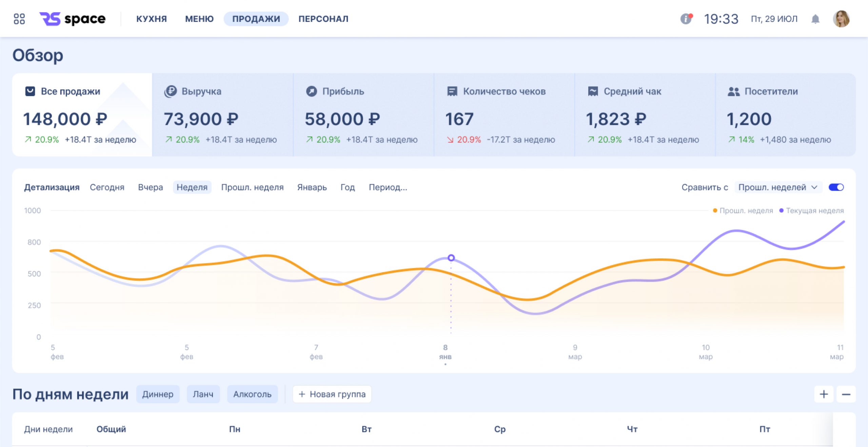This screenshot has width=868, height=447.
Task: Click the Посетители people icon
Action: pos(733,91)
